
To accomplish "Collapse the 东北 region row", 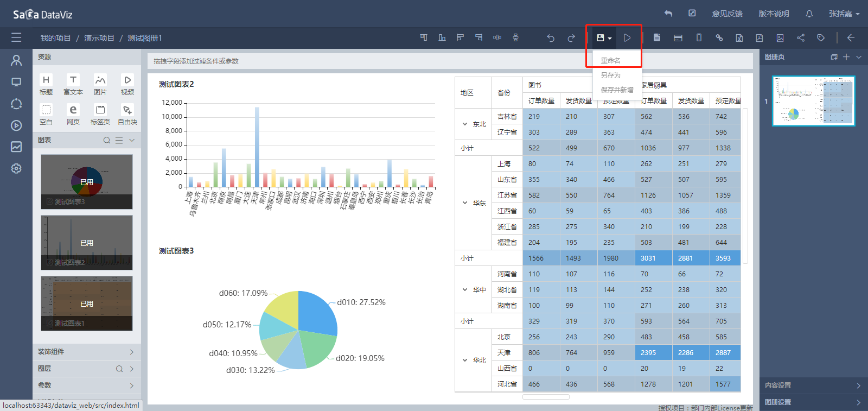I will (465, 124).
